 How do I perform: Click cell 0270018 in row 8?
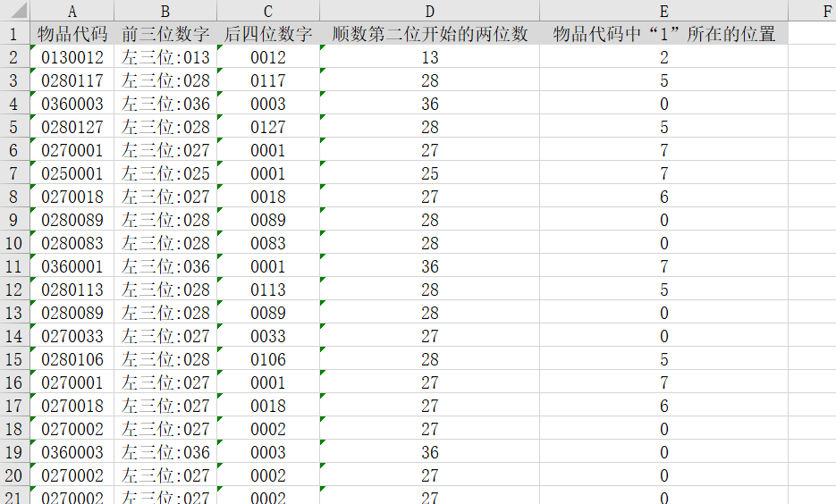tap(72, 196)
